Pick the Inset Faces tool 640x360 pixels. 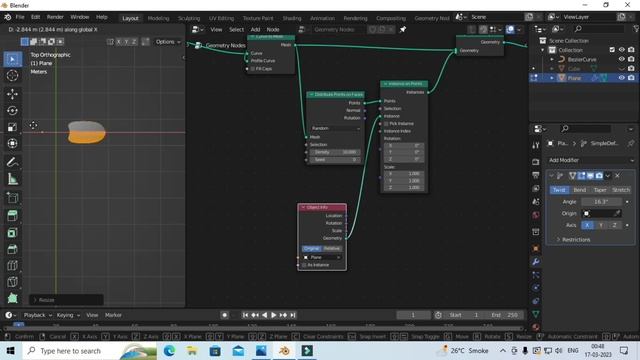13,233
